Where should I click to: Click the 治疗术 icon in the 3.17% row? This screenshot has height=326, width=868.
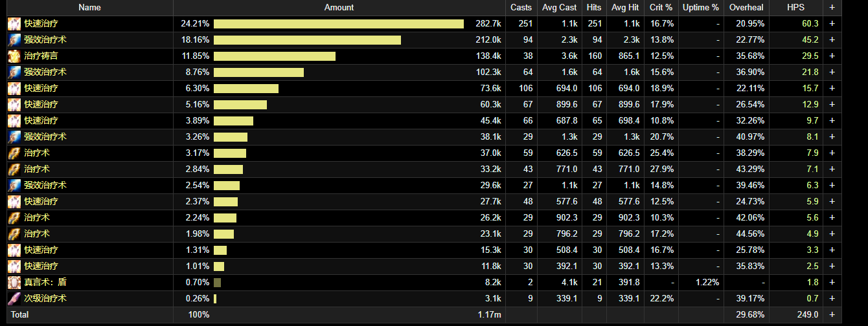[14, 153]
